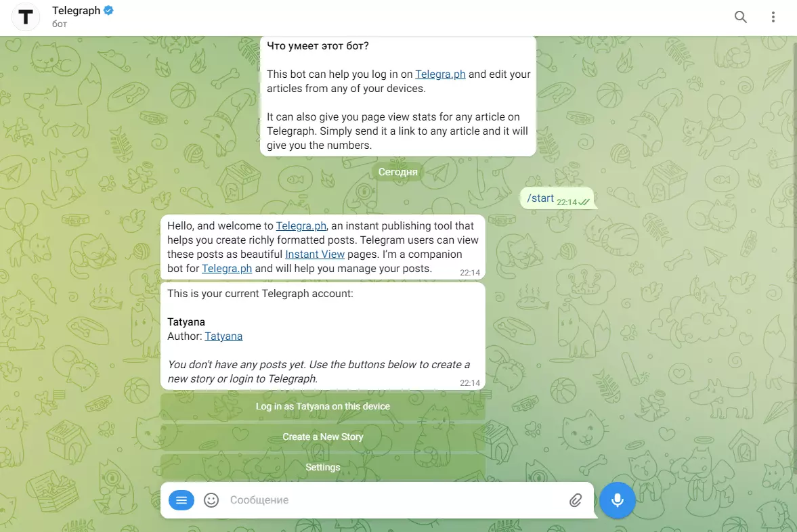Click Log in as Tatyana on this device
This screenshot has height=532, width=797.
click(x=323, y=407)
